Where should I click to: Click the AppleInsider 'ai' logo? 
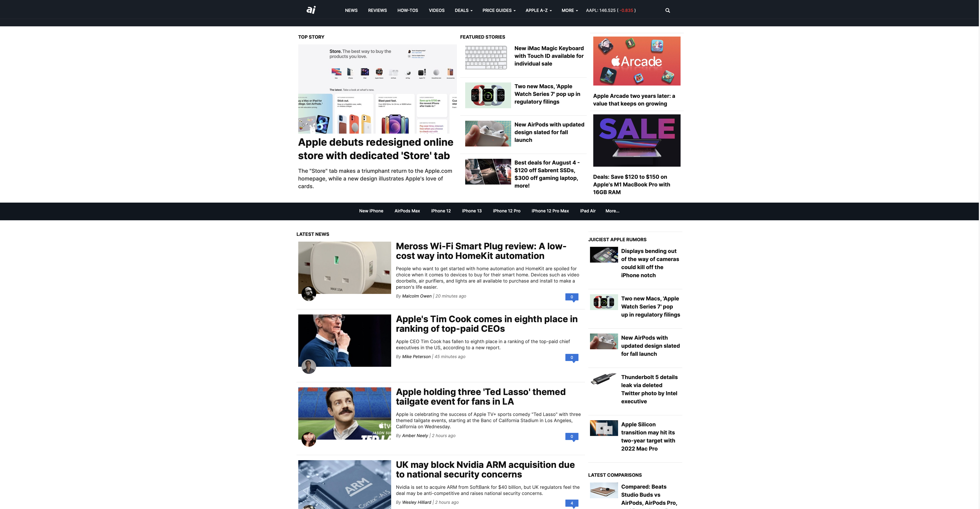click(x=311, y=10)
